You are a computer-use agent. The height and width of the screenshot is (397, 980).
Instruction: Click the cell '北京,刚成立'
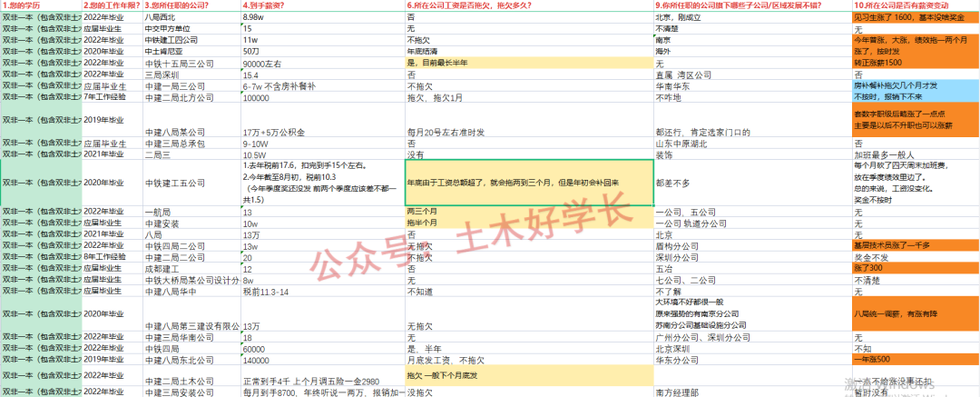tap(752, 17)
